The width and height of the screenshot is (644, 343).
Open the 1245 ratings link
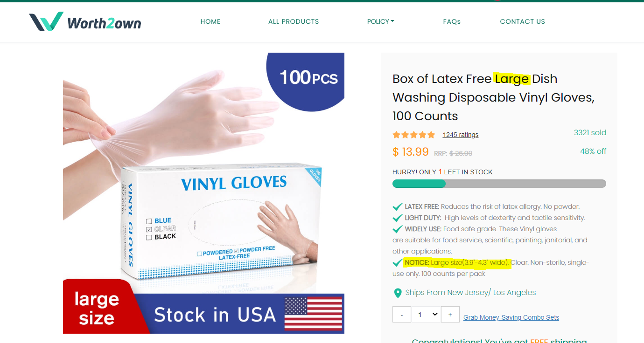point(461,135)
